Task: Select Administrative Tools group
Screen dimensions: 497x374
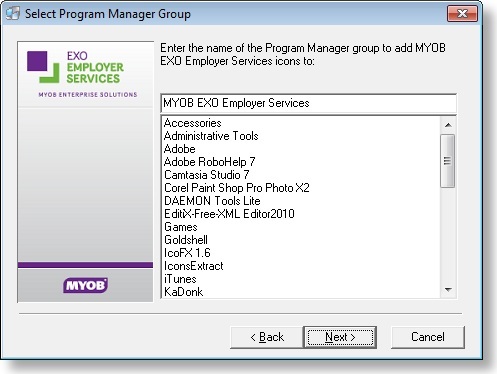Action: coord(211,136)
